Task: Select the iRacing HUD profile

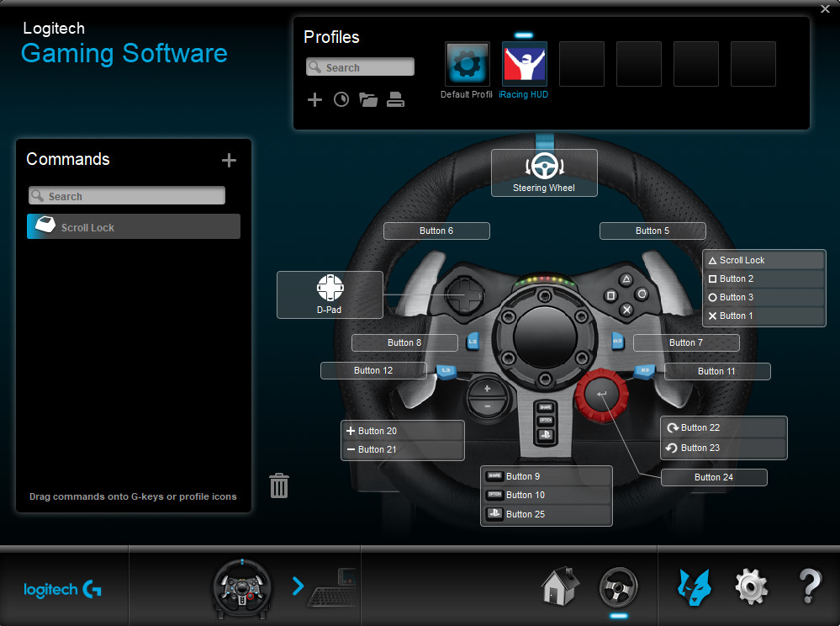Action: coord(524,65)
